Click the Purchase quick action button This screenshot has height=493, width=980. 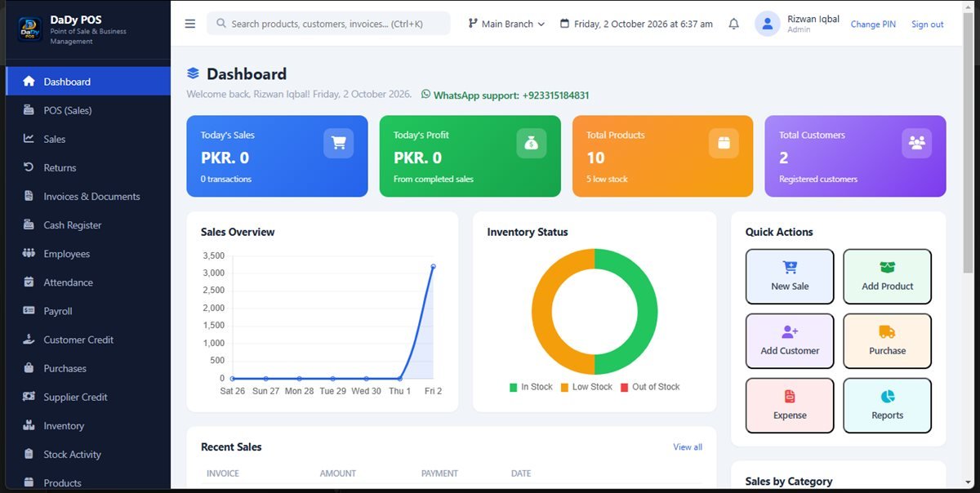pyautogui.click(x=887, y=341)
